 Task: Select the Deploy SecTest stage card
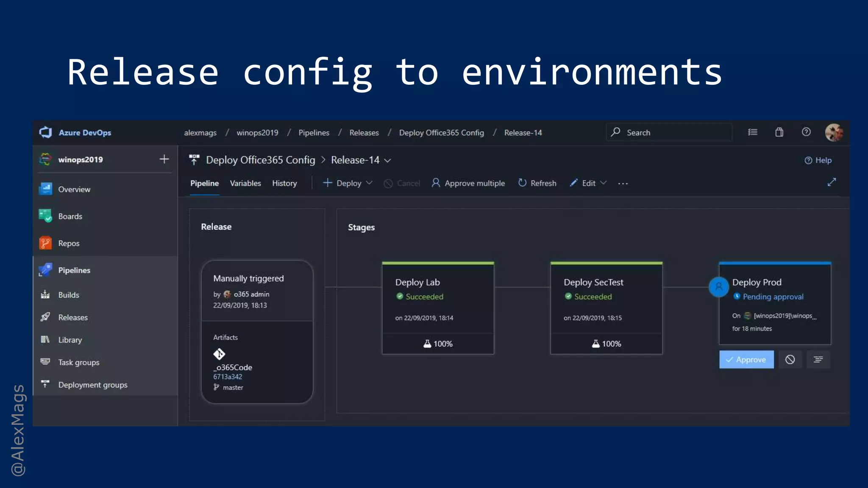[606, 308]
